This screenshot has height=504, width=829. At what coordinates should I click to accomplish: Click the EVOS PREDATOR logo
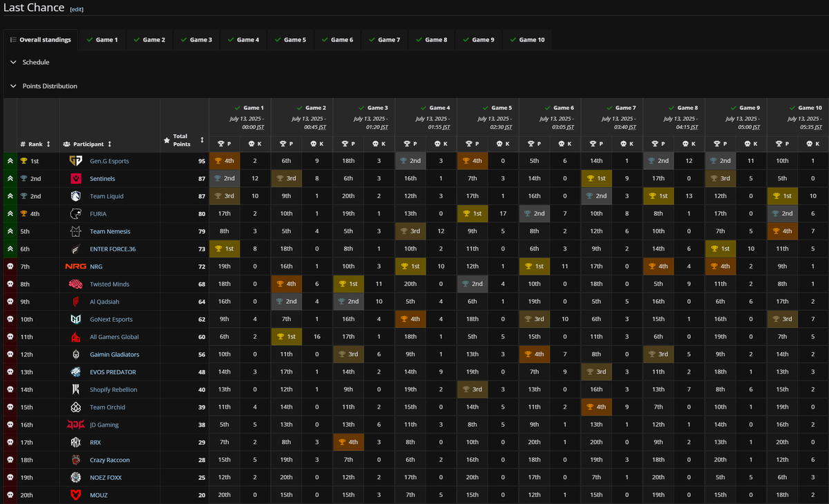click(x=75, y=372)
